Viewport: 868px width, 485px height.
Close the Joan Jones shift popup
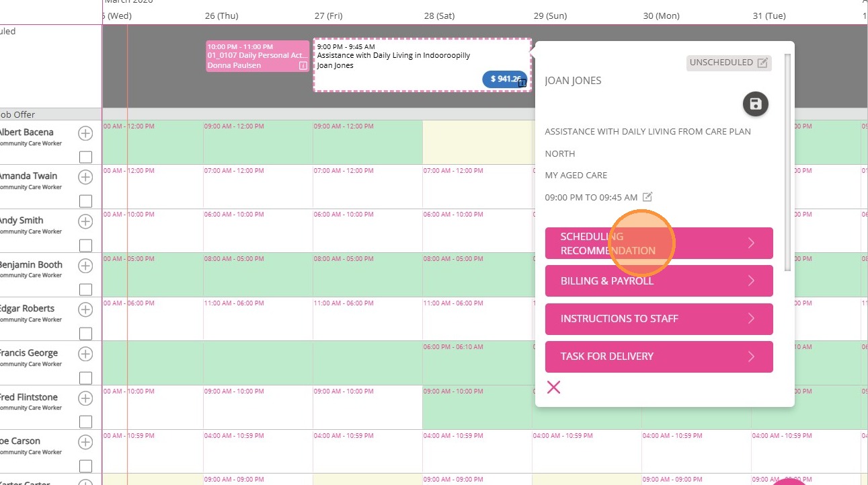553,387
